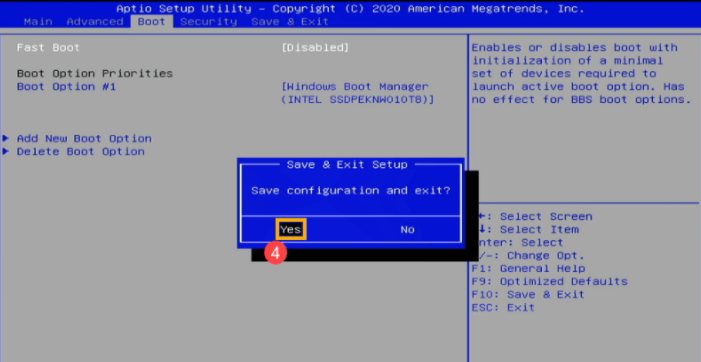Confirm with the Yes button

[291, 230]
